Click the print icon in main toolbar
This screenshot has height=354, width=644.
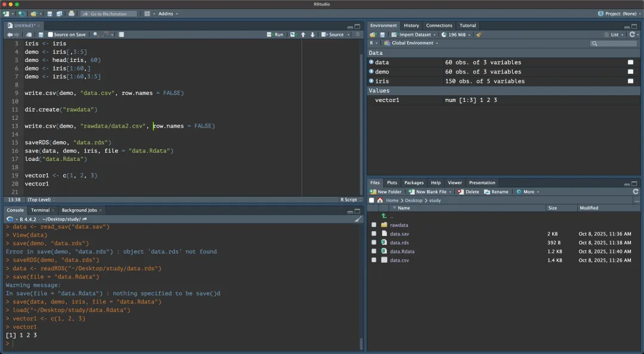(72, 14)
